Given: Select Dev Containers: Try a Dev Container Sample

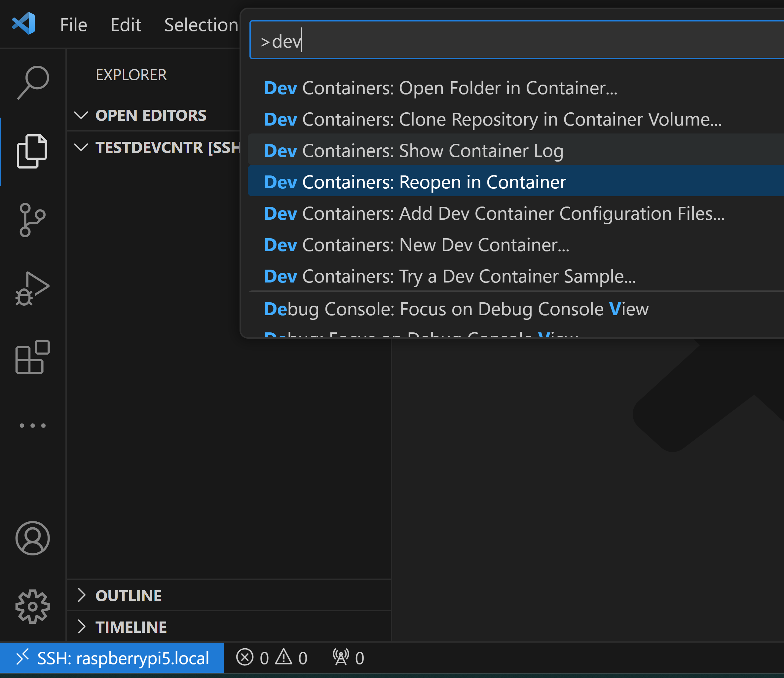Looking at the screenshot, I should point(516,277).
